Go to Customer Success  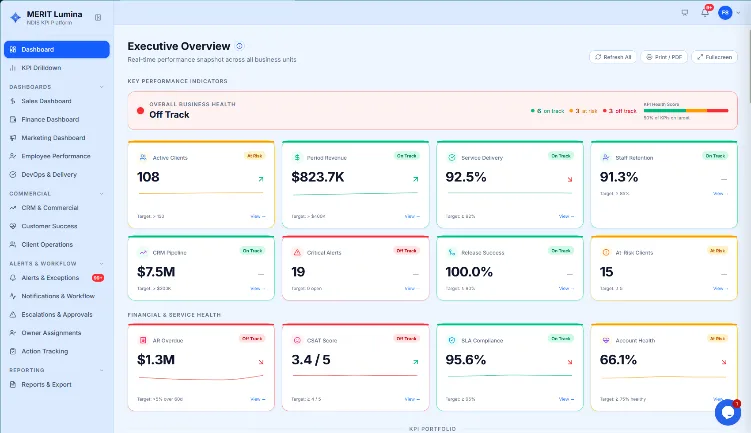point(57,226)
